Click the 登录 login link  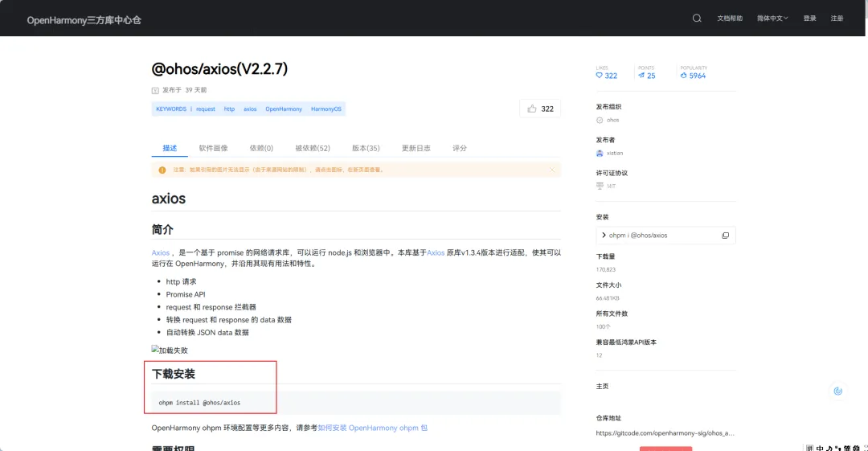(x=810, y=18)
